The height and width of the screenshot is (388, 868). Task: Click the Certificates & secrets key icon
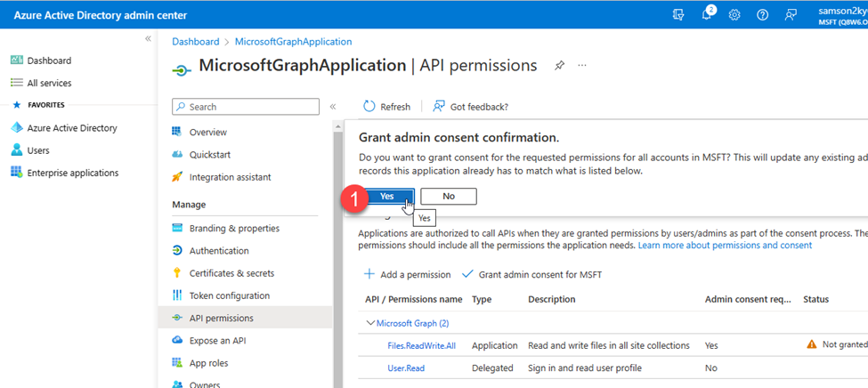point(177,273)
